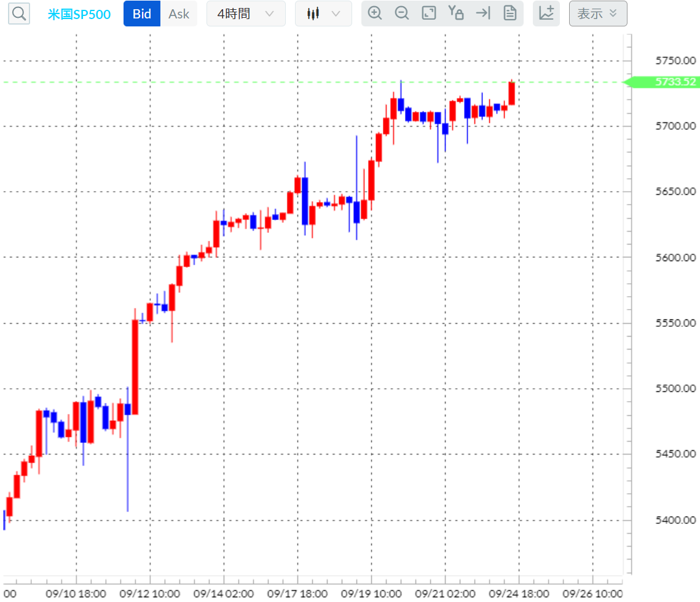
Task: Click the 09/21 02:00 time axis label
Action: click(x=445, y=594)
